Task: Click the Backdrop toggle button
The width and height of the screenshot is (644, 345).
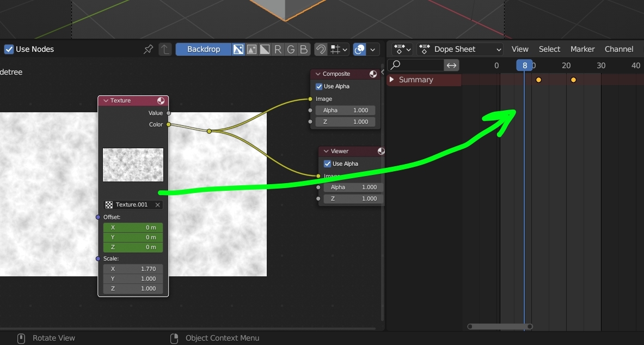Action: pos(203,49)
